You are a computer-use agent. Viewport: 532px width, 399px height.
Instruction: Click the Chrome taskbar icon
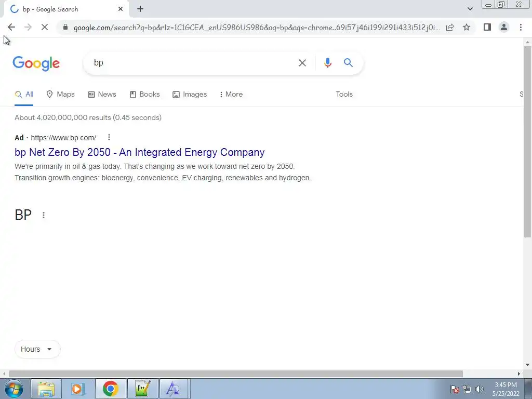pyautogui.click(x=110, y=389)
